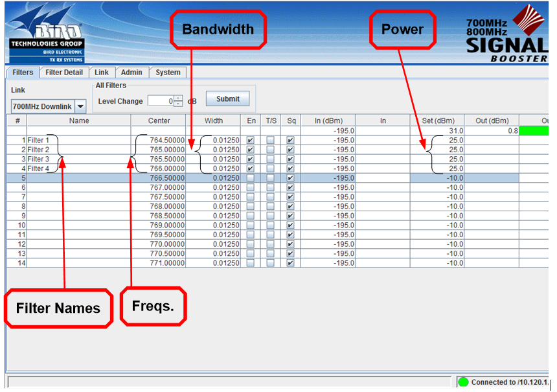The height and width of the screenshot is (392, 557).
Task: Click the Width column header
Action: coord(214,121)
